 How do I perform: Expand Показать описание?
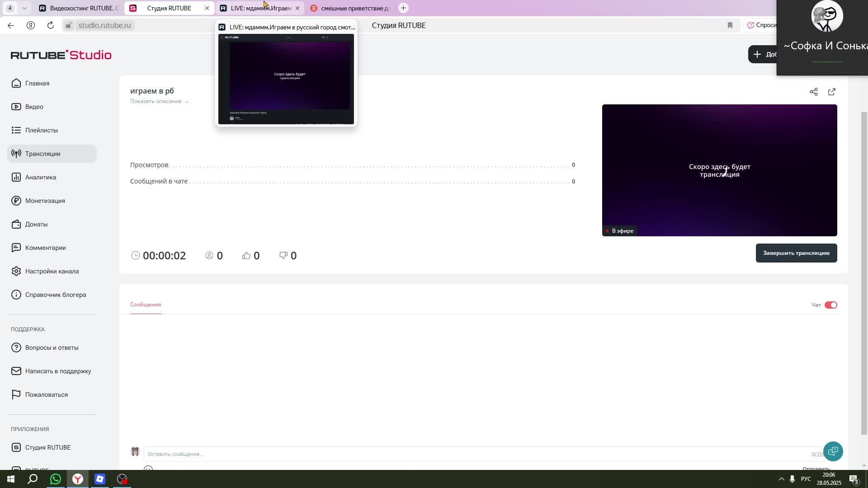[x=159, y=101]
